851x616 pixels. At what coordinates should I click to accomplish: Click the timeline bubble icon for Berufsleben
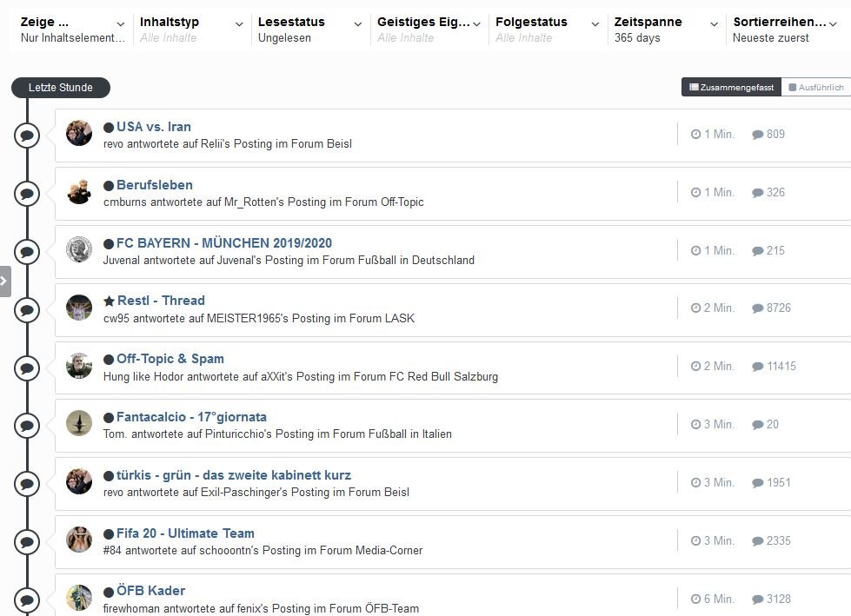(27, 194)
